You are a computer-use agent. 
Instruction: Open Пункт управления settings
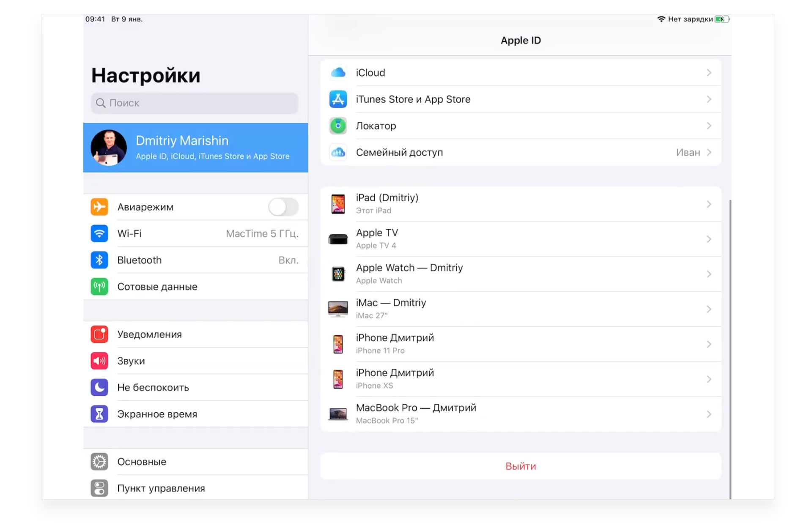pos(195,488)
